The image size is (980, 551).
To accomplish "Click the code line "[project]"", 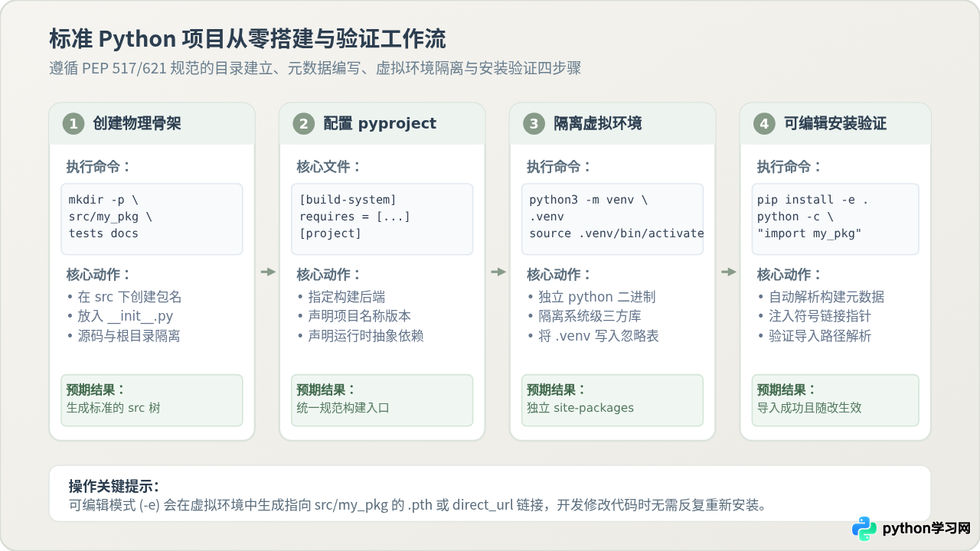I will click(x=331, y=233).
